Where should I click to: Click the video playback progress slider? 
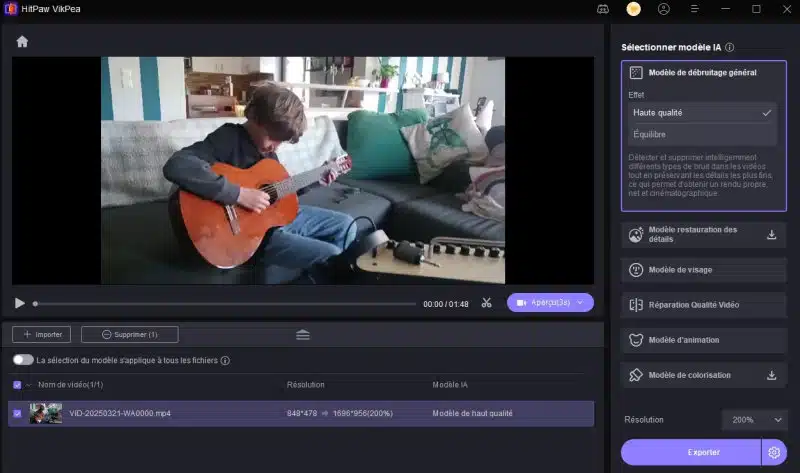[x=224, y=304]
